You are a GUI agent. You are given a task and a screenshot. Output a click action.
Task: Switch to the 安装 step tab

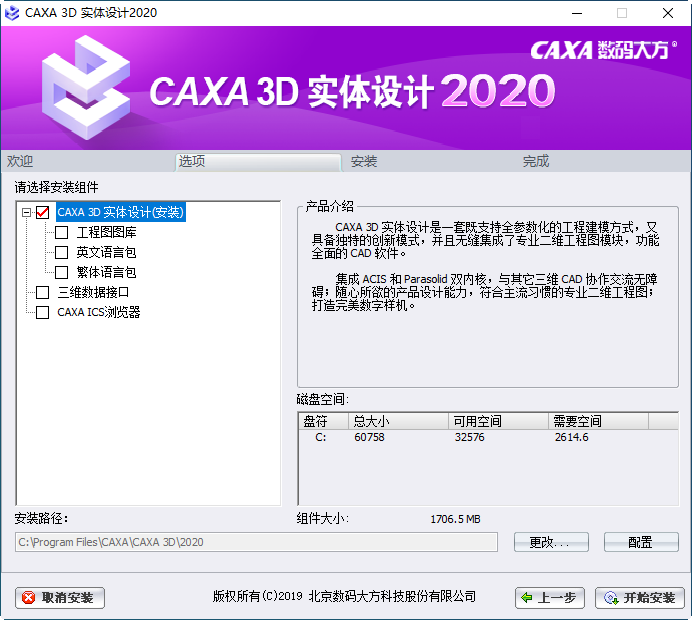(x=364, y=162)
